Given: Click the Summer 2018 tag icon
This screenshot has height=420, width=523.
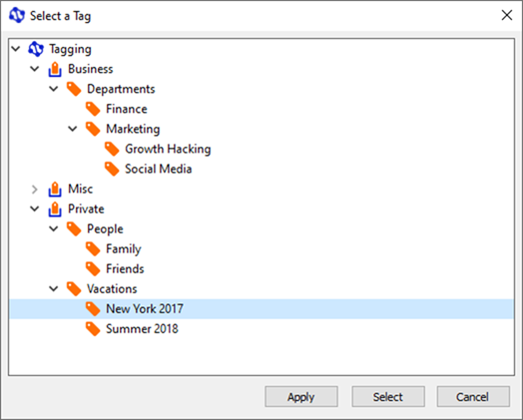Looking at the screenshot, I should click(x=93, y=329).
